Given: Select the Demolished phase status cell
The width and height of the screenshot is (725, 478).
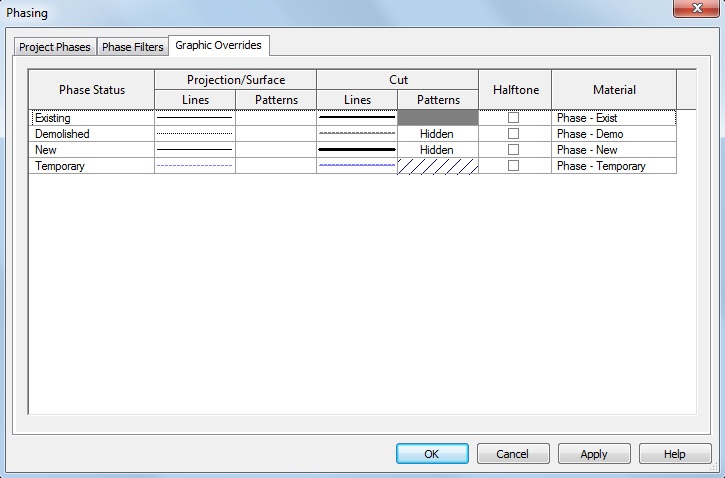Looking at the screenshot, I should [92, 134].
